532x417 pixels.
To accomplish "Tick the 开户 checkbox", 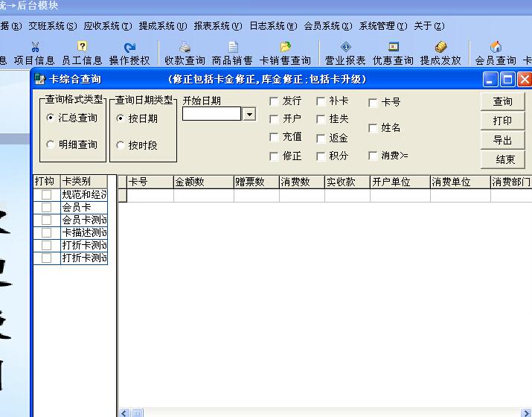I will tap(274, 119).
